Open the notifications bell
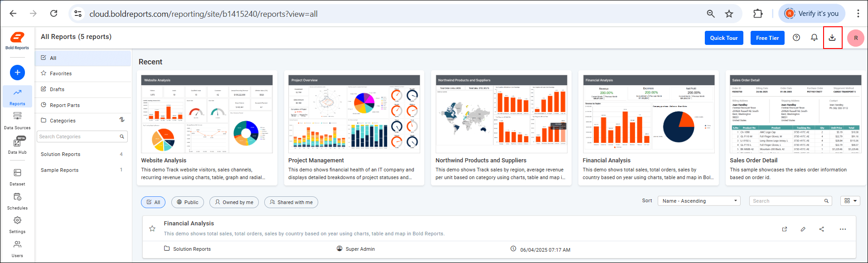Image resolution: width=868 pixels, height=263 pixels. coord(814,38)
